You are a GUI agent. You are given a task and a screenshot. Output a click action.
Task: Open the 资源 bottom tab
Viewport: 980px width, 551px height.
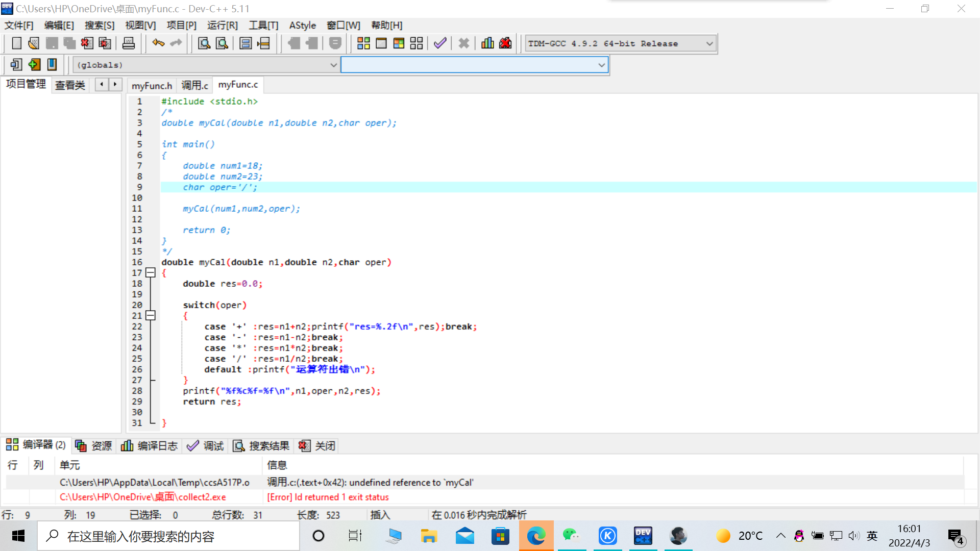94,446
